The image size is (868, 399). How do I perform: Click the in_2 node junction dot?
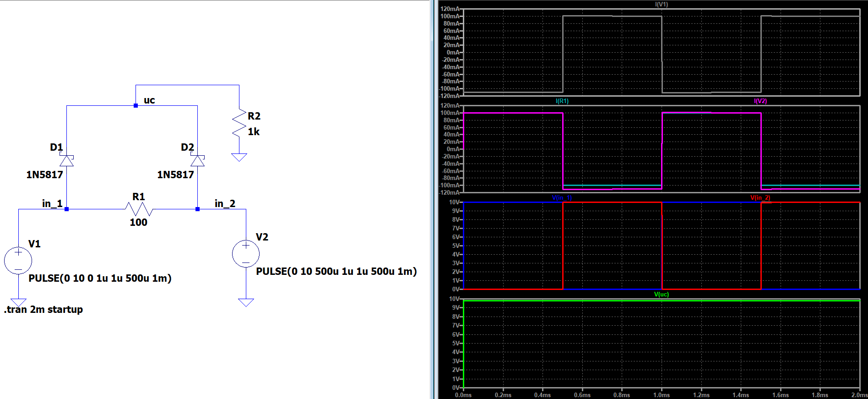point(198,209)
